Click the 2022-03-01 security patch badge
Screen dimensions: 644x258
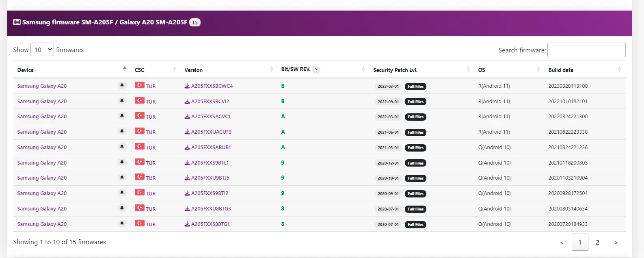388,117
